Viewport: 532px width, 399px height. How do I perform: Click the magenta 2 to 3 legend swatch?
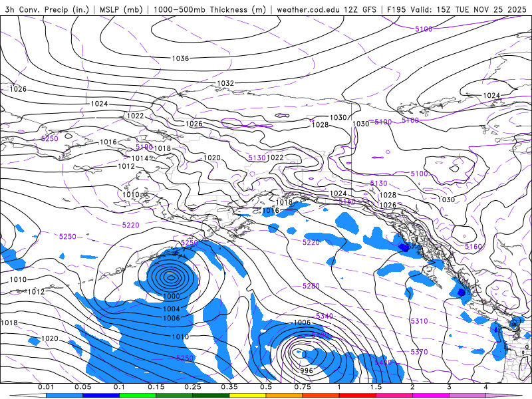coord(431,396)
